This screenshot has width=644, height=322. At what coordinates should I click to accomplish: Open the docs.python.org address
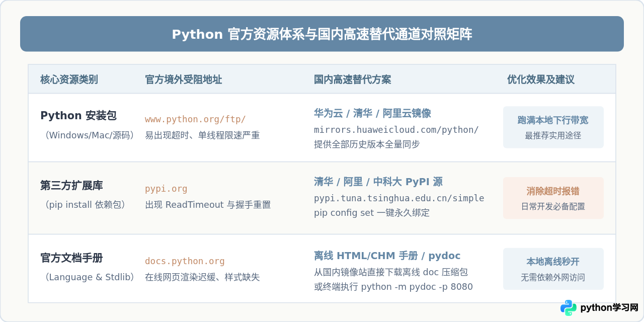[185, 262]
